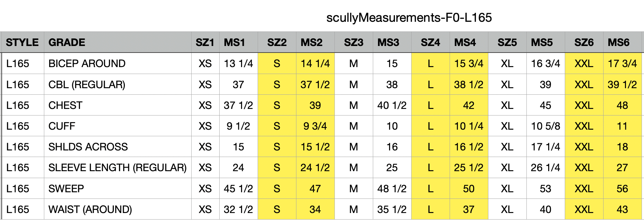Select the CUFF grade cell

pos(62,126)
